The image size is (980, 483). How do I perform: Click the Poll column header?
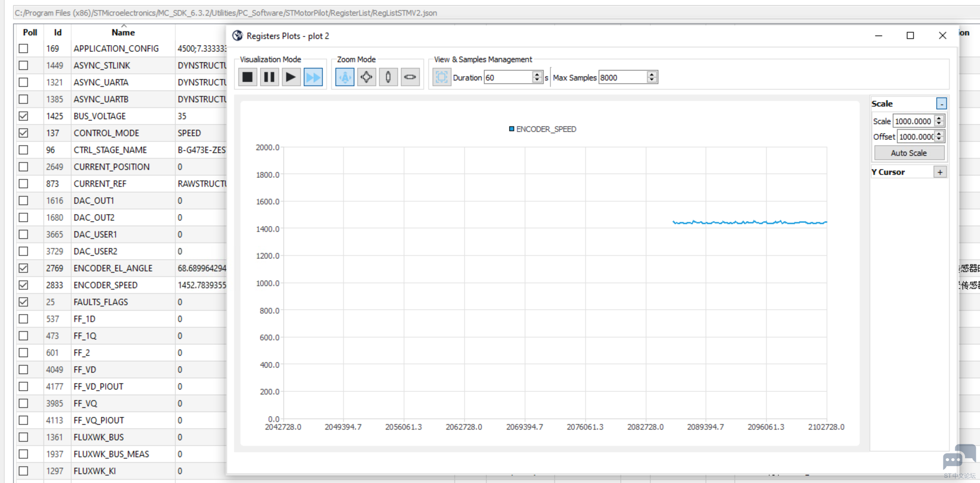(x=30, y=32)
